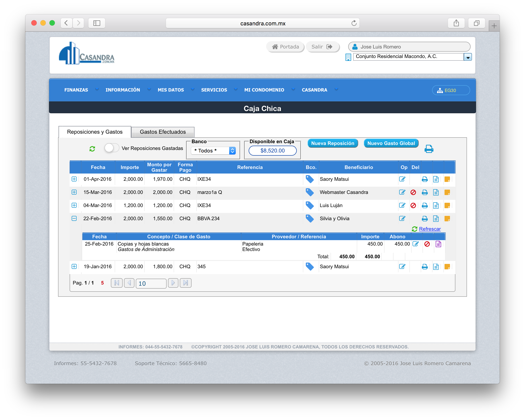Edit the Luis Luján reposición

click(x=402, y=205)
